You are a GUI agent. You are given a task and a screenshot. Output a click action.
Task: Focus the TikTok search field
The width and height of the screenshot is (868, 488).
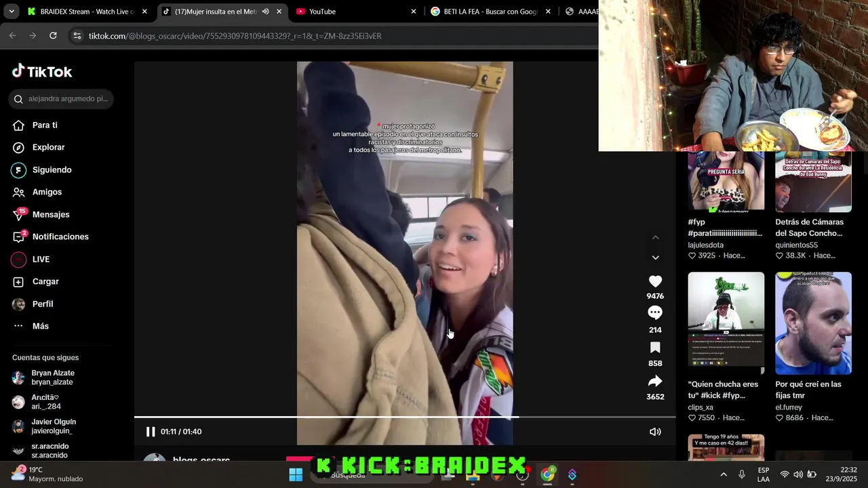62,99
